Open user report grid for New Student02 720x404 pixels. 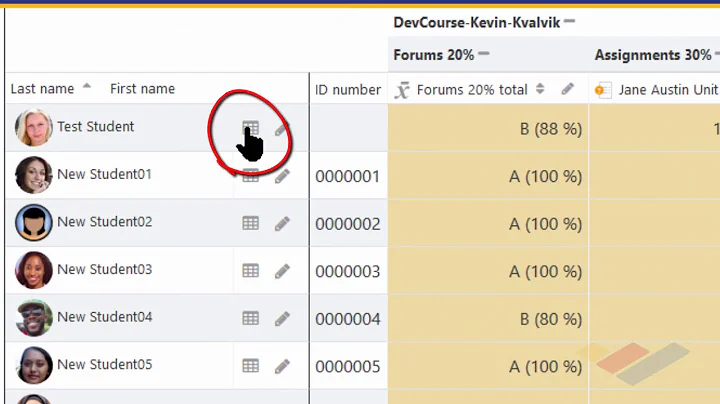coord(251,223)
